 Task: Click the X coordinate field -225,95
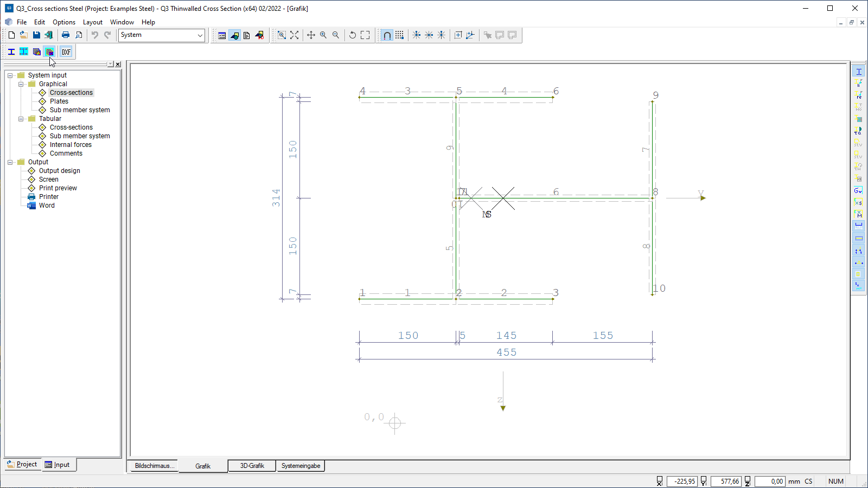click(681, 481)
